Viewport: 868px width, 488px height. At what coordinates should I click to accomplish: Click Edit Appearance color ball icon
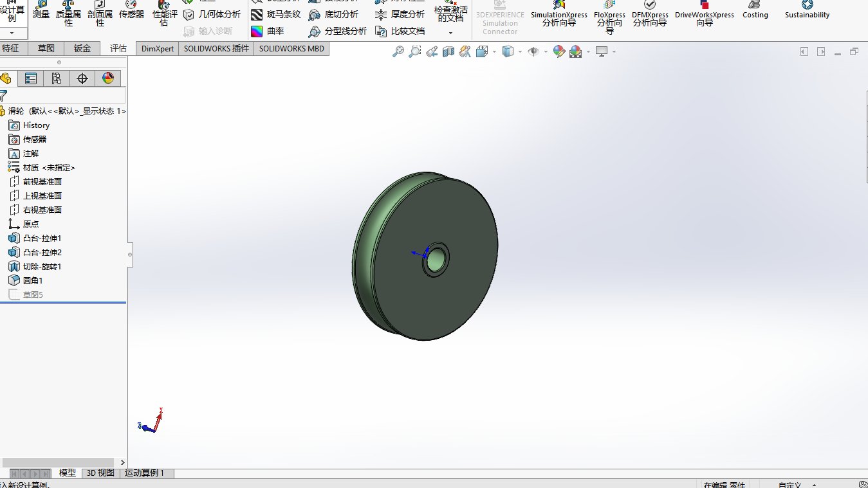coord(559,51)
